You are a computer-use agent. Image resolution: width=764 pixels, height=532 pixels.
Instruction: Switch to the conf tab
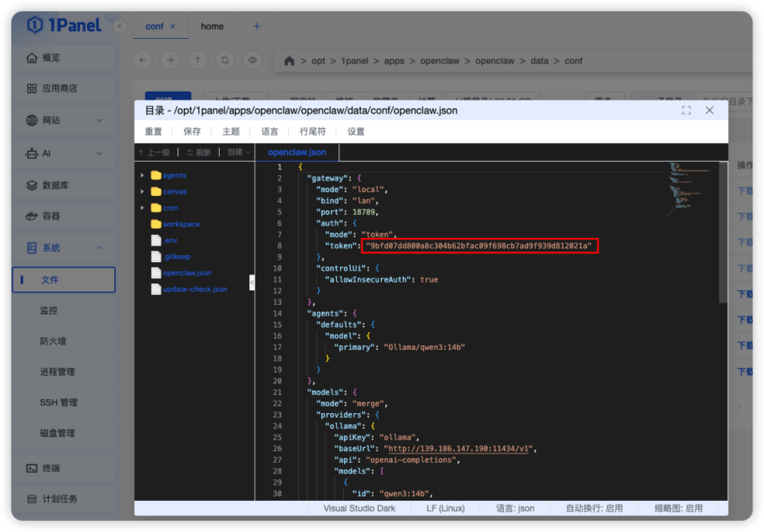[155, 27]
